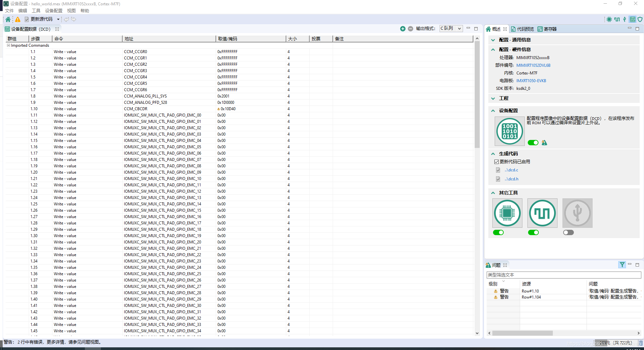Click the large DCD 1001 1010 0101 tool icon
This screenshot has height=350, width=644.
tap(509, 131)
